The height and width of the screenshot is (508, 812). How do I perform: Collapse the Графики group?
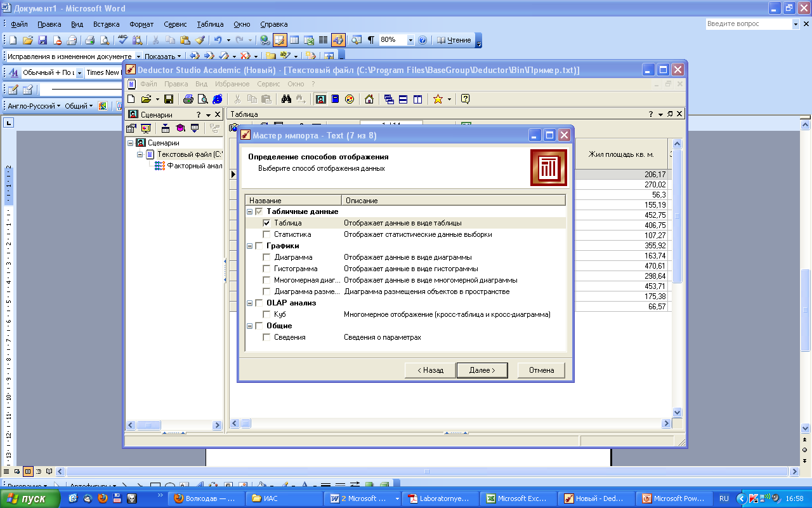tap(250, 246)
